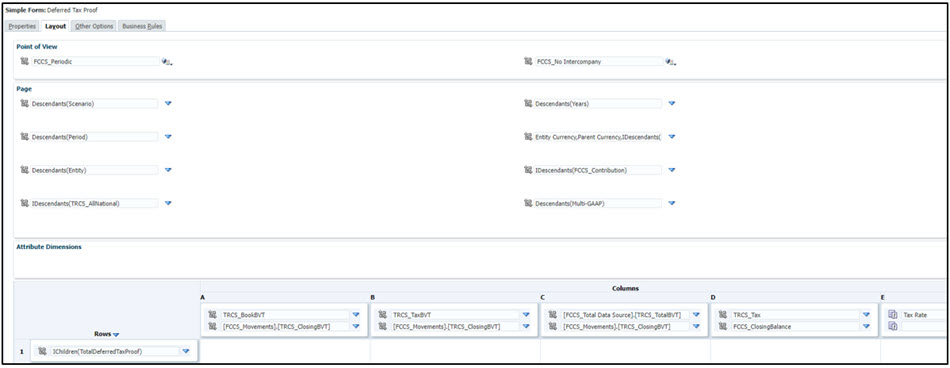Click the Tax Rate field in column E

pos(924,315)
